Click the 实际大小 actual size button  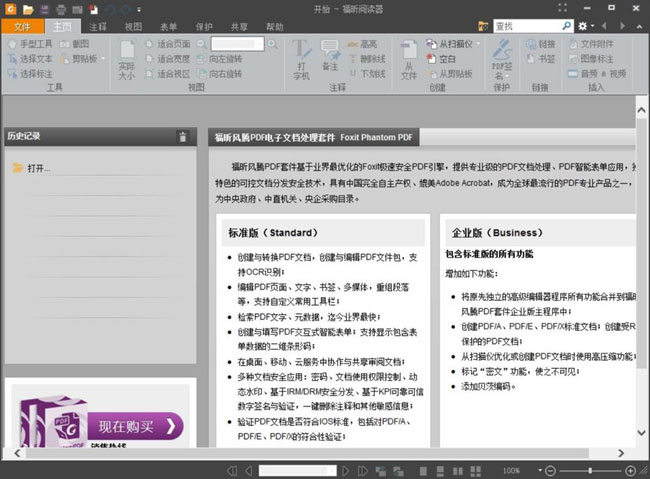point(127,60)
